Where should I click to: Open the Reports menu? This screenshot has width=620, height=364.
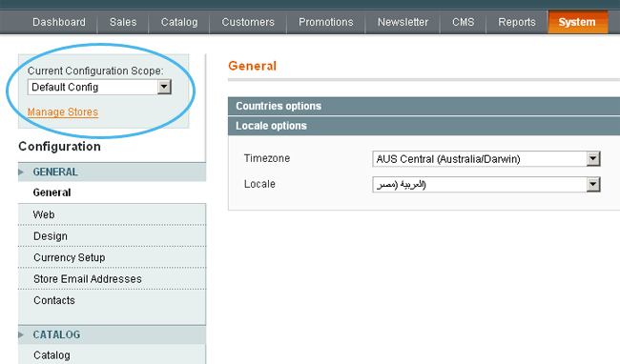click(x=517, y=22)
